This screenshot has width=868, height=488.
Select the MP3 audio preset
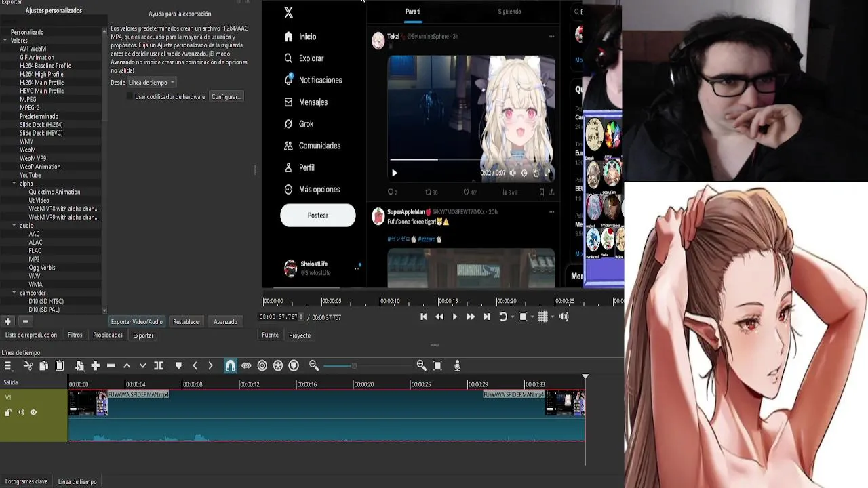pyautogui.click(x=34, y=259)
